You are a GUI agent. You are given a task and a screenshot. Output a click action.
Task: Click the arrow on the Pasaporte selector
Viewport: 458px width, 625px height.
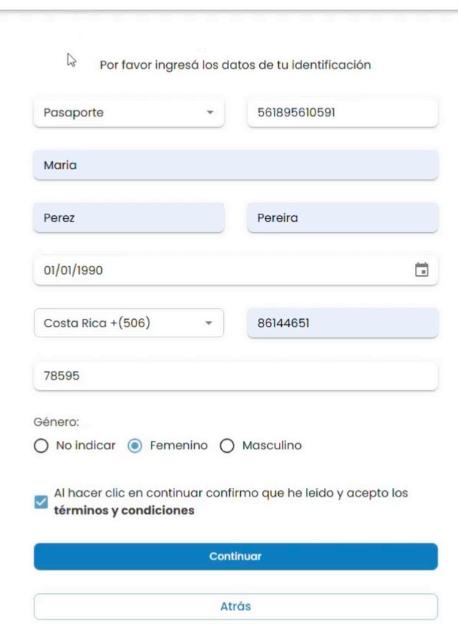point(210,112)
